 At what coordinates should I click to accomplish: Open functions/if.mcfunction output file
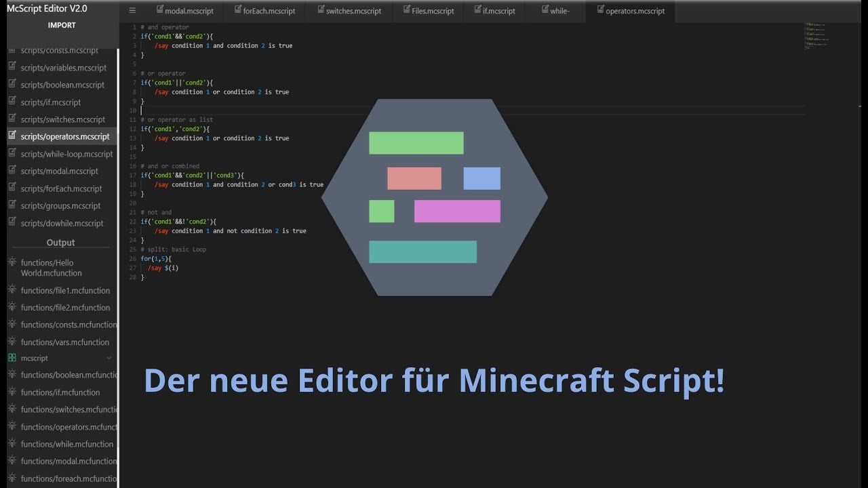pos(62,392)
